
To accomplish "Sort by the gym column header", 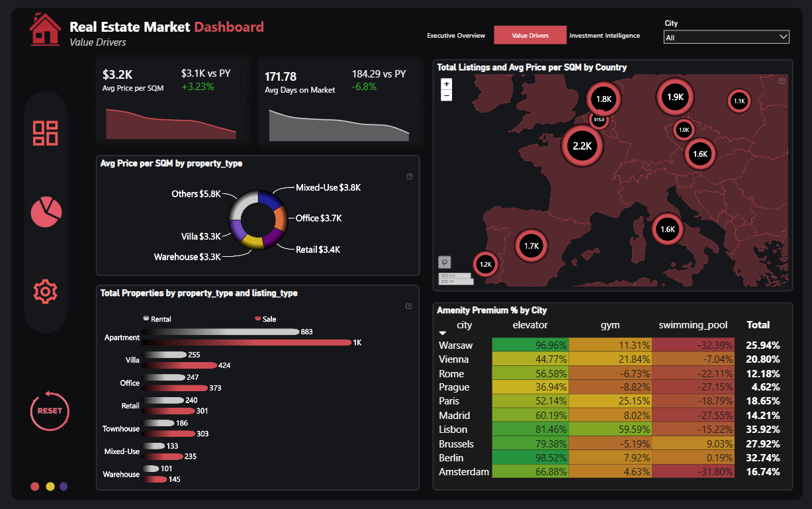I will click(x=609, y=325).
